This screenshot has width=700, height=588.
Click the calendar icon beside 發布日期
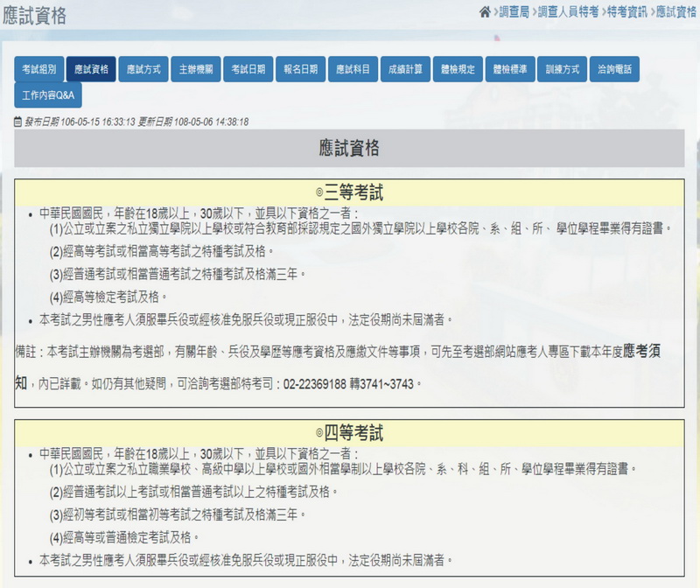[17, 122]
